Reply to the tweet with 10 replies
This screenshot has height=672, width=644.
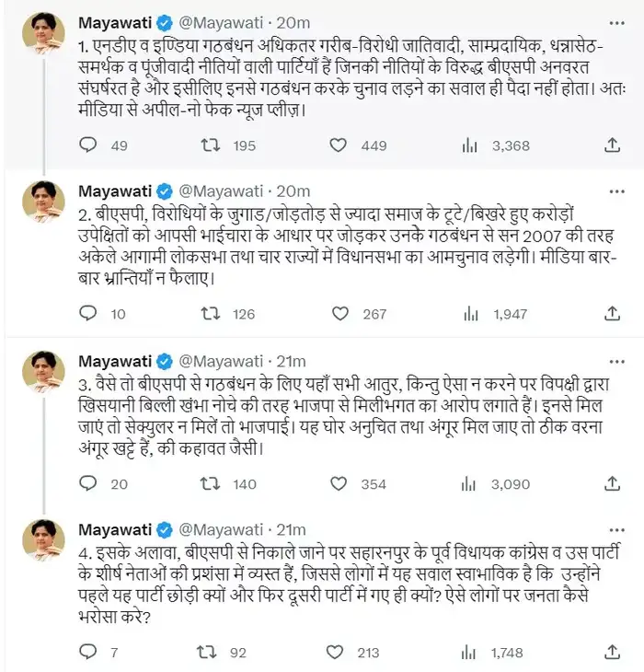88,314
